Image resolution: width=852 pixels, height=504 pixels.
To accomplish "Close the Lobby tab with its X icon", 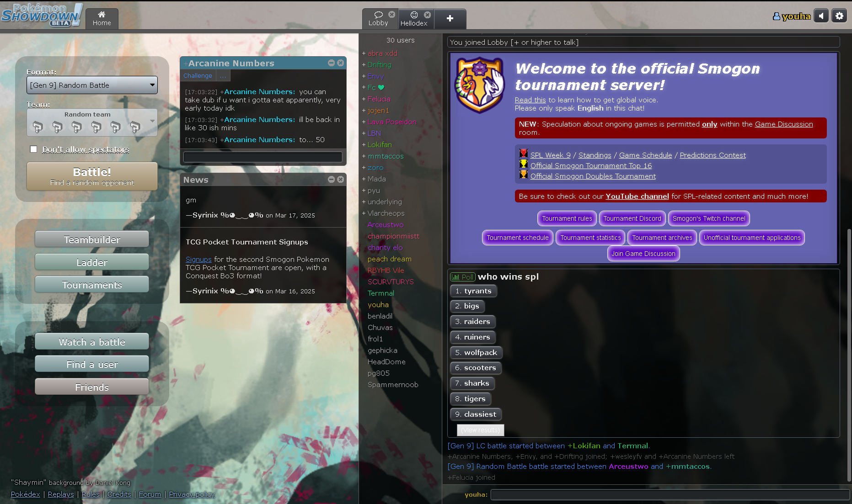I will pos(391,15).
